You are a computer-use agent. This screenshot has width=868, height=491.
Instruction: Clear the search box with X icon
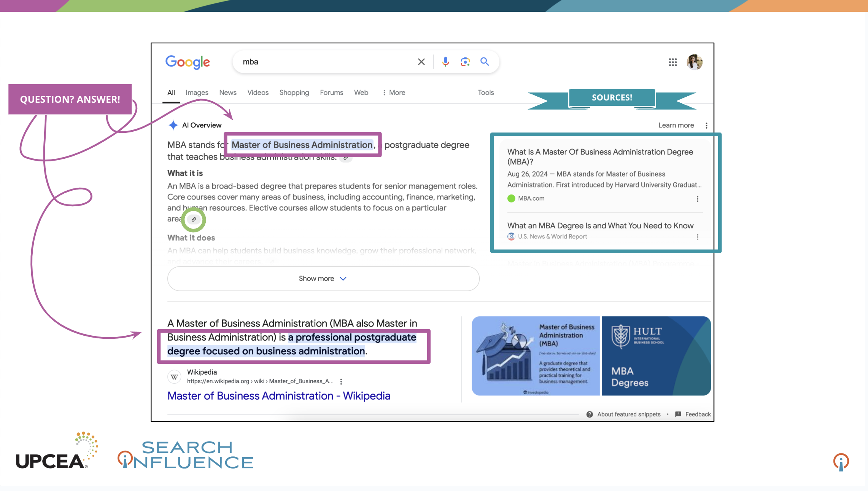[421, 62]
